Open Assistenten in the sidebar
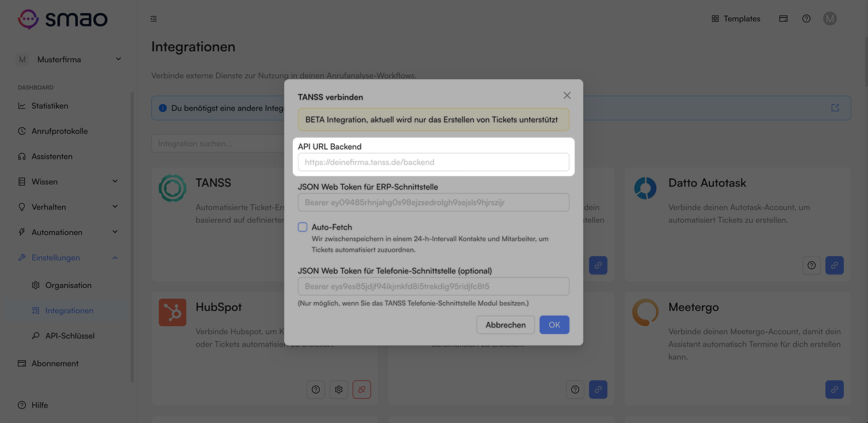This screenshot has height=423, width=868. [x=52, y=157]
